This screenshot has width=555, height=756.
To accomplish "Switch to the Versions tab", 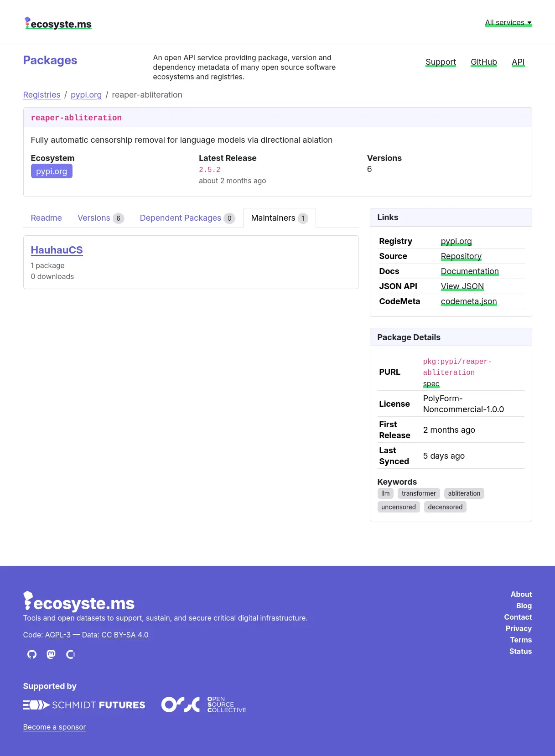I will click(x=100, y=218).
